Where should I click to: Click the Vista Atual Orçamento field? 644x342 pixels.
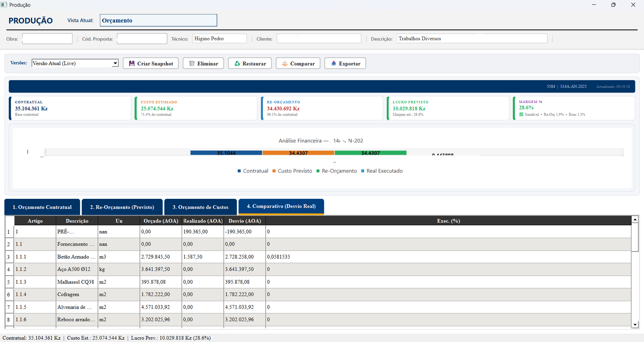point(158,21)
